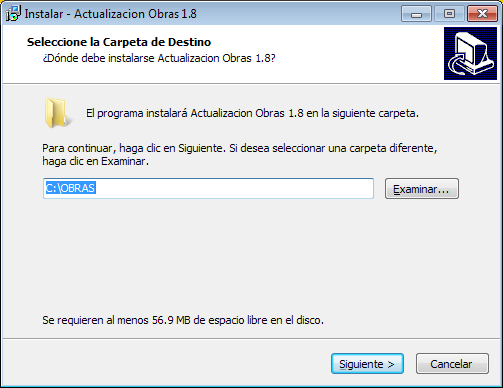Click the highlighted C:\OBRAS text
This screenshot has height=388, width=503.
coord(71,188)
